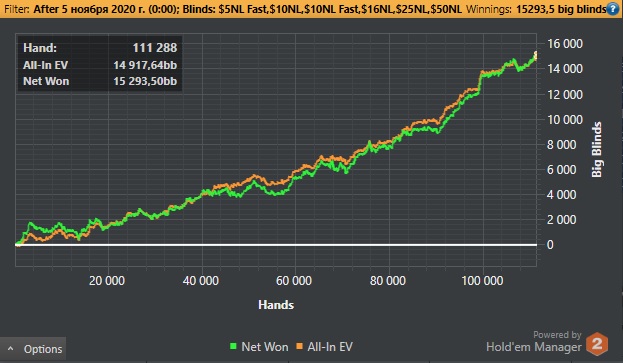Click the 'Net Won' label in the tooltip
The height and width of the screenshot is (363, 623).
click(x=46, y=81)
